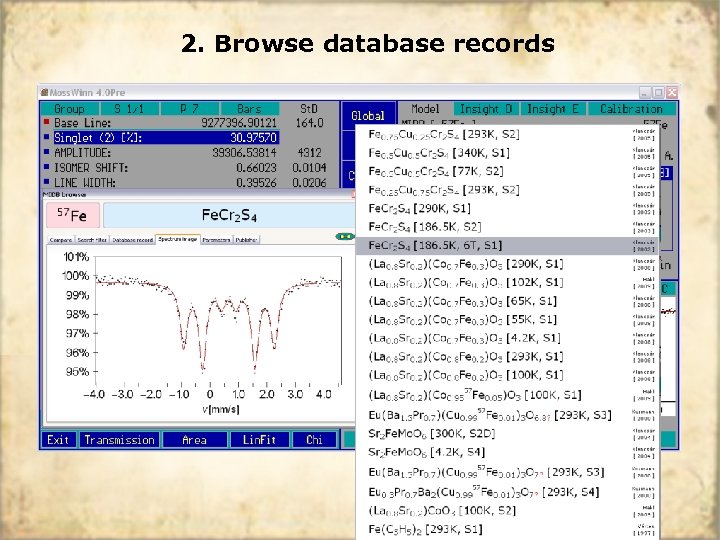Close the MossWinn 4.0Pre window
Image resolution: width=720 pixels, height=540 pixels.
[x=672, y=92]
